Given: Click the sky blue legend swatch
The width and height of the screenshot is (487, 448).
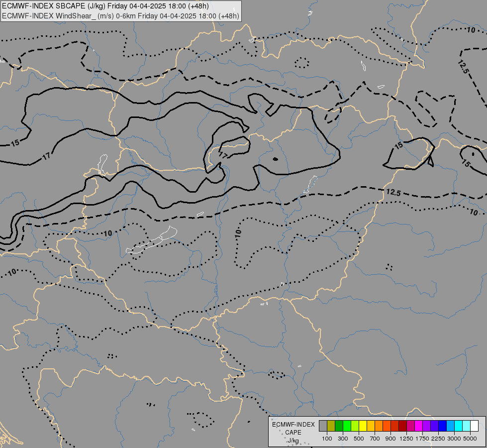Looking at the screenshot, I should (451, 426).
